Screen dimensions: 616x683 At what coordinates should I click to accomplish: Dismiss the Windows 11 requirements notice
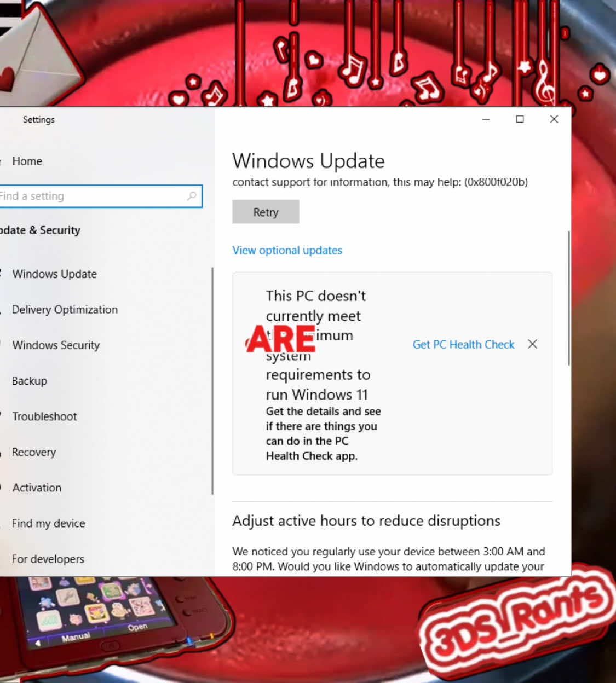point(532,344)
